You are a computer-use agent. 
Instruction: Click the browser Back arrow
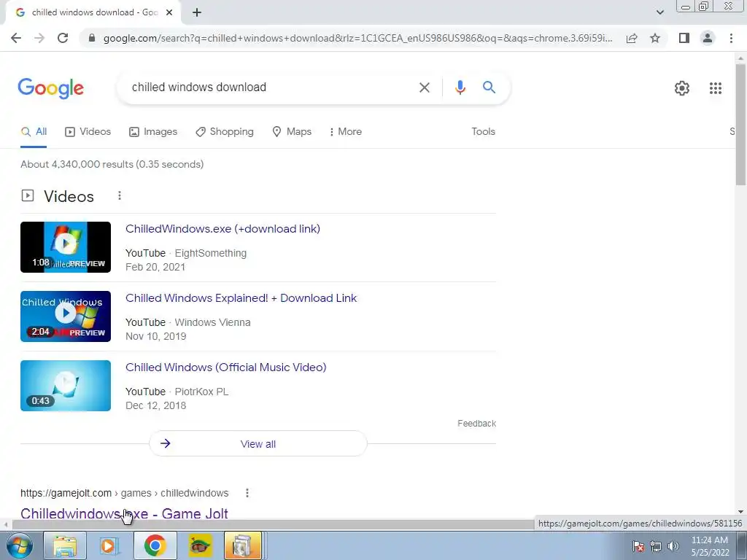(16, 38)
